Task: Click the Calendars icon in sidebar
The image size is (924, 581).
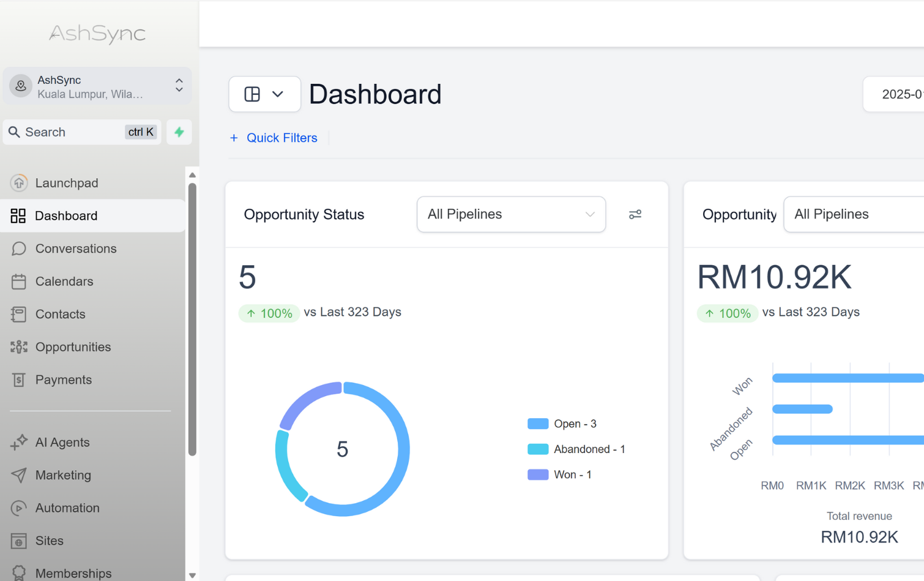Action: coord(19,282)
